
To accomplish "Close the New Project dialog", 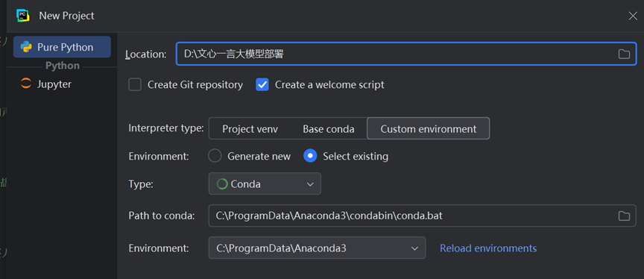I will pos(633,16).
